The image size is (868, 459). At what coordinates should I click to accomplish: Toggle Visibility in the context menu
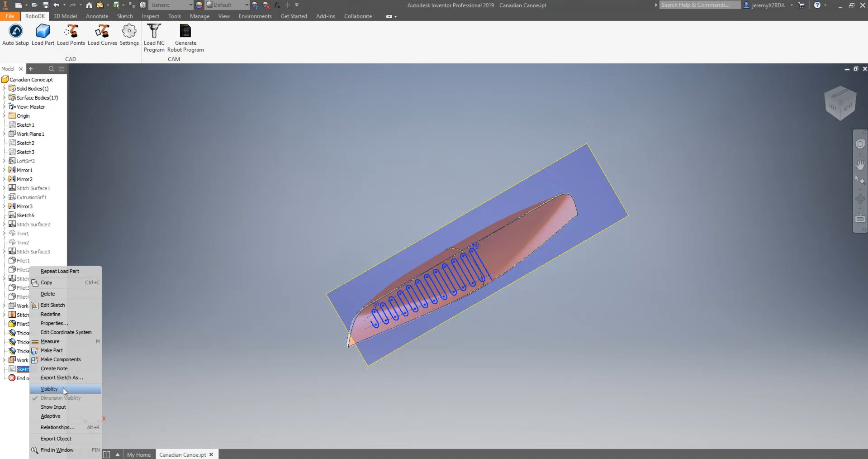49,389
